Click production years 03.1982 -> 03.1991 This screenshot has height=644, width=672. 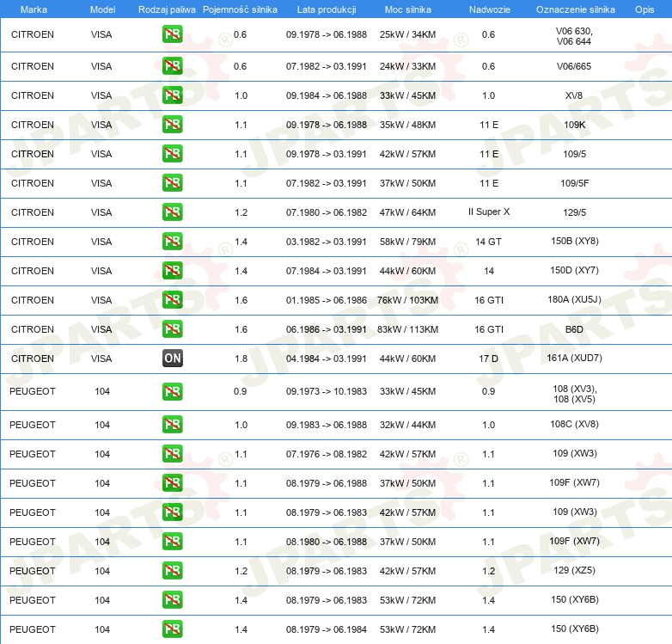[327, 242]
